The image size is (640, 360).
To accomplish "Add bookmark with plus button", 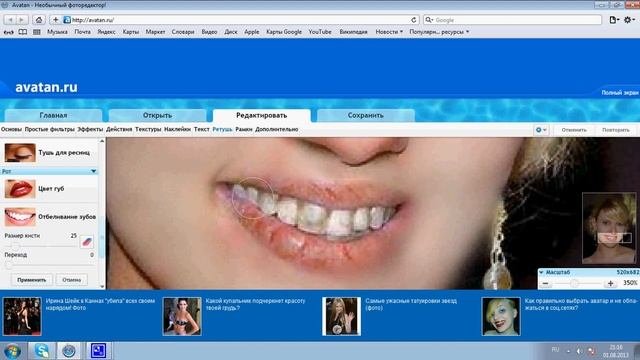I will [x=55, y=20].
